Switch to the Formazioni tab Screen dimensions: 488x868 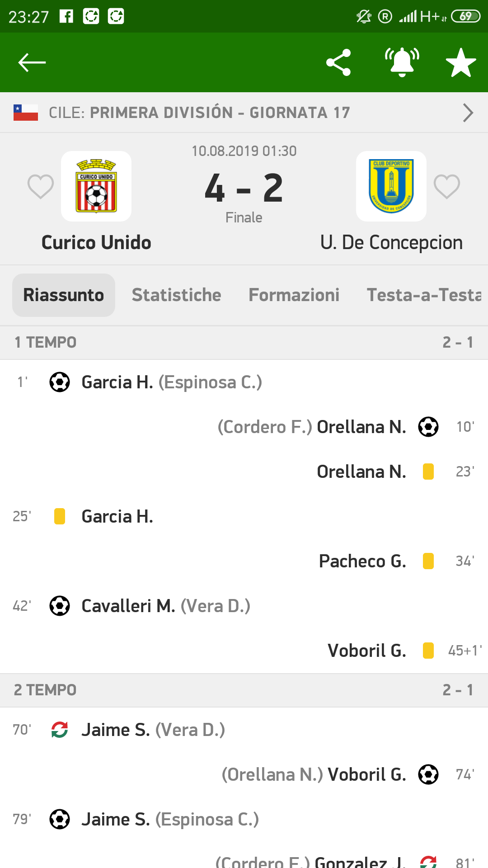(x=294, y=295)
